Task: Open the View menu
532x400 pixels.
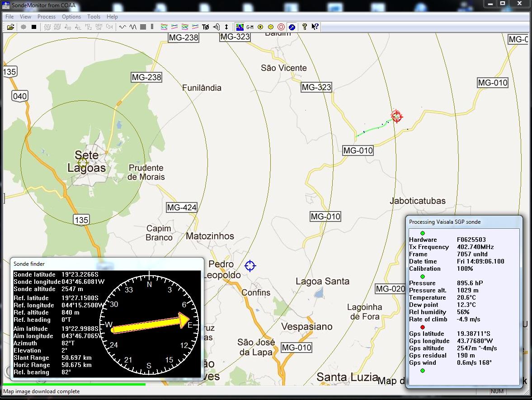Action: [25, 17]
